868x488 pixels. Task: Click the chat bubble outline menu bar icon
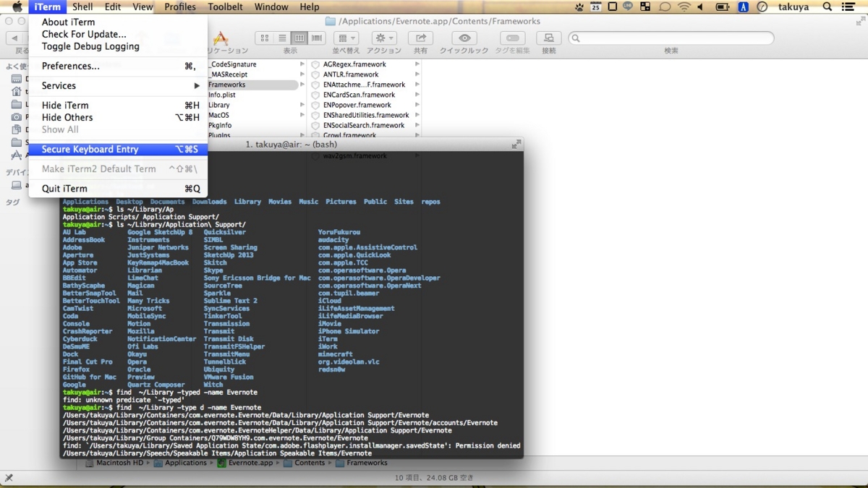tap(665, 7)
